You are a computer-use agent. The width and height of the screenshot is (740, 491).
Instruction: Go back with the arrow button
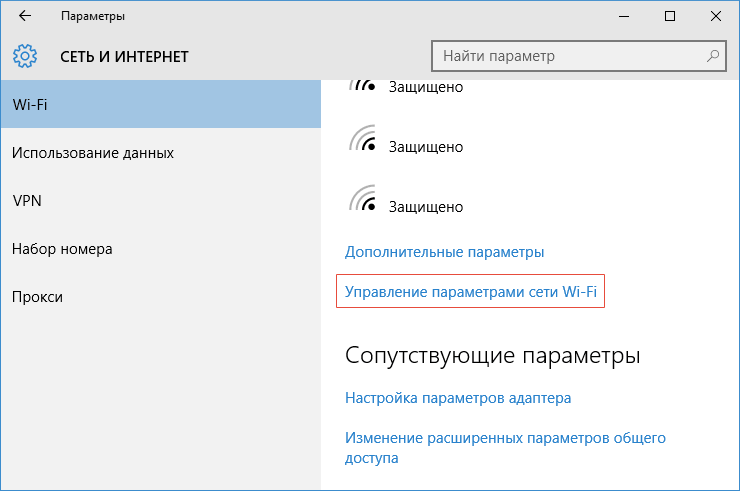click(x=25, y=16)
